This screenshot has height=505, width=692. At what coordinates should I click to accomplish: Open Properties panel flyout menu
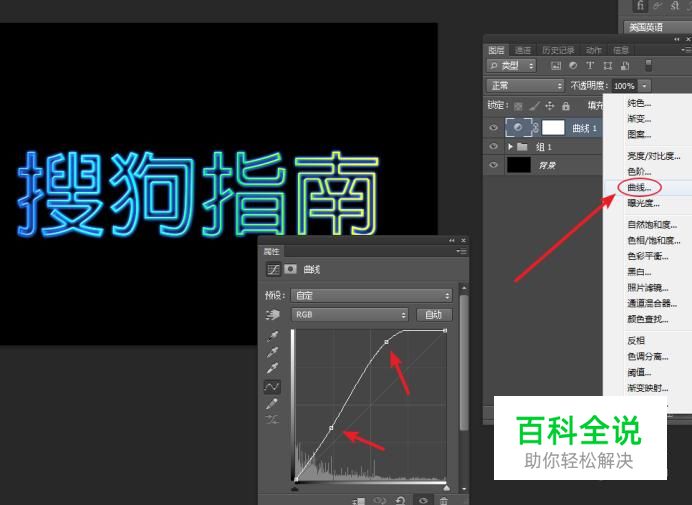pyautogui.click(x=462, y=252)
